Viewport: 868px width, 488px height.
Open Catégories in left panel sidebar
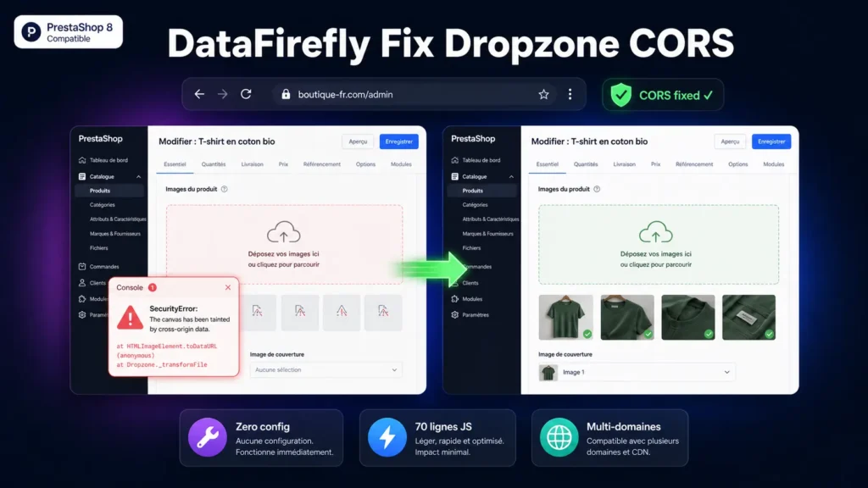click(x=103, y=205)
